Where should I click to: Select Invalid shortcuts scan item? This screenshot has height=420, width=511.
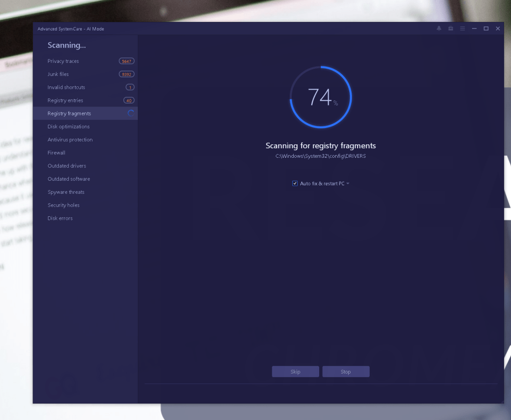85,87
